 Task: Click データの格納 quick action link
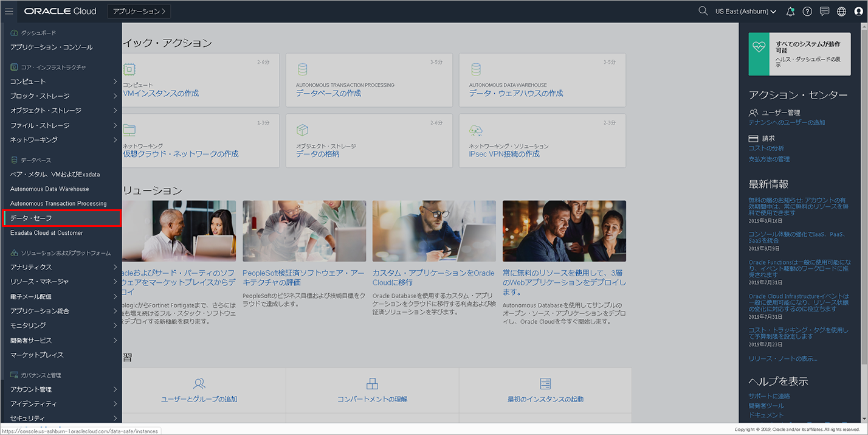pos(318,154)
